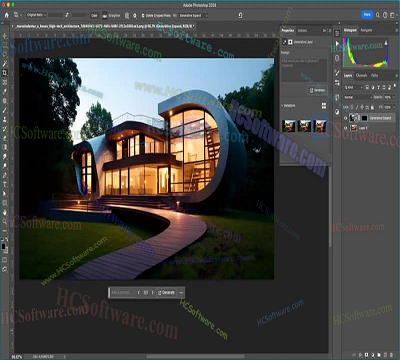Toggle Delete Cropped Pixels checkbox

tap(143, 15)
